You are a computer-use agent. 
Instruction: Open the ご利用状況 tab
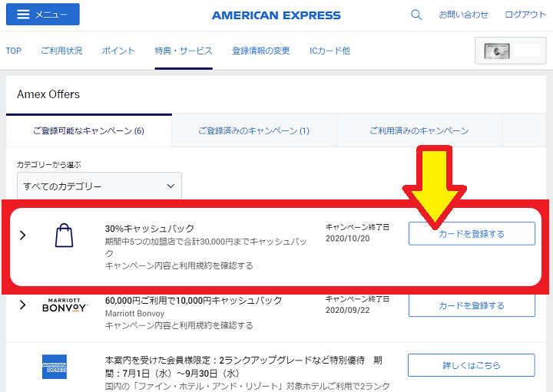(61, 51)
